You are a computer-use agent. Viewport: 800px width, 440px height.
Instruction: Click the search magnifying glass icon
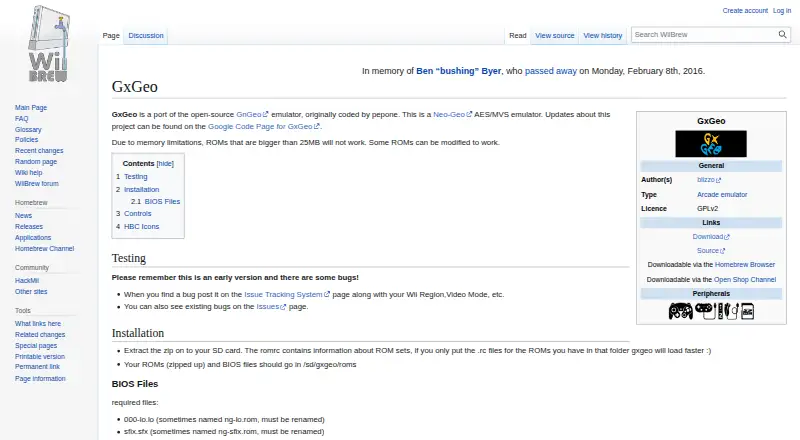coord(782,35)
